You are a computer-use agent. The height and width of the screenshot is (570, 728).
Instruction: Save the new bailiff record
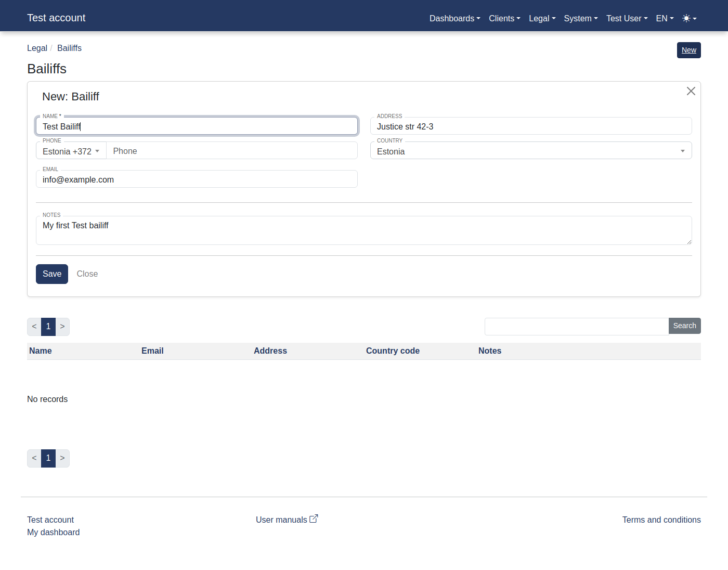click(51, 274)
